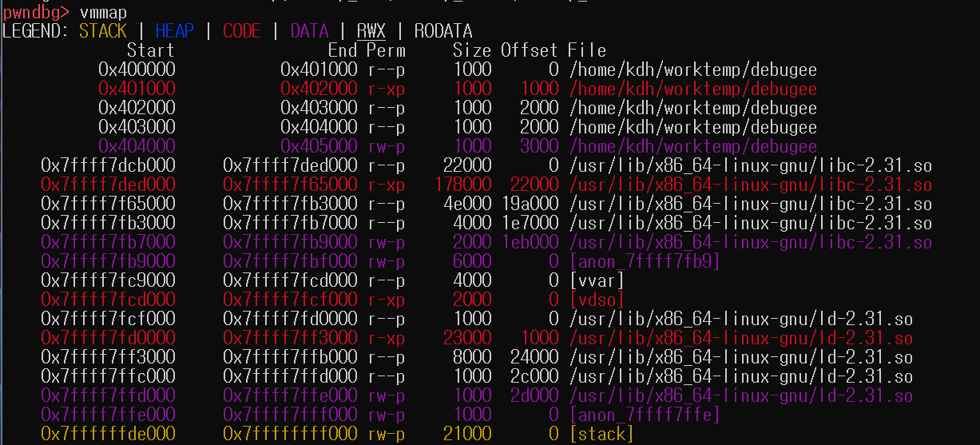This screenshot has height=445, width=980.
Task: Click the CODE legend label
Action: pos(241,31)
